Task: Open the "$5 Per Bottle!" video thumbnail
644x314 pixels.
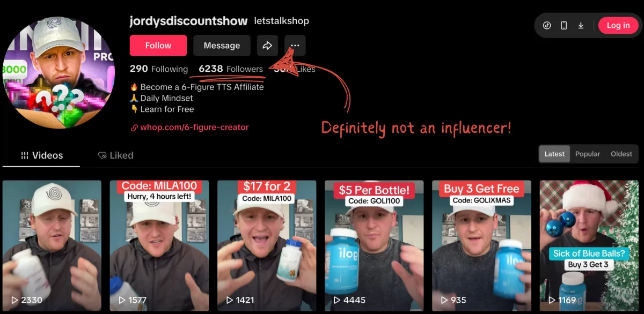Action: point(374,245)
